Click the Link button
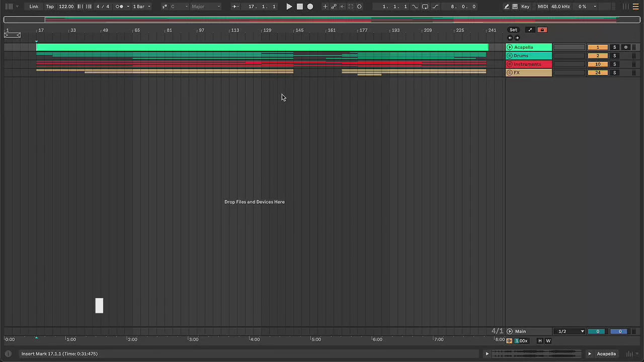The width and height of the screenshot is (644, 362). point(34,7)
